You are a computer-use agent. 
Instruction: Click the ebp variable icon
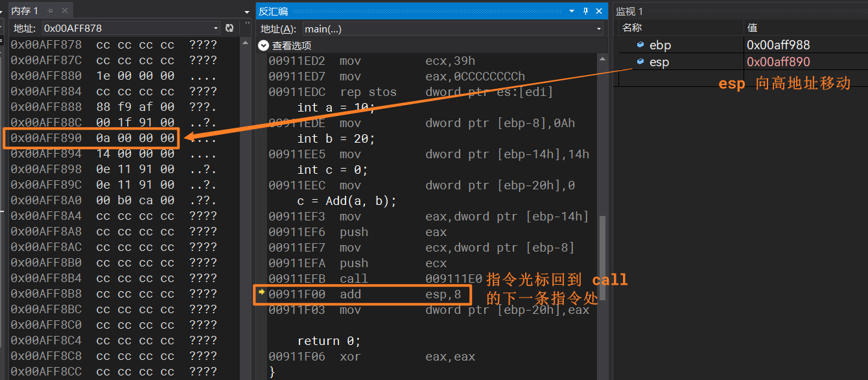[x=640, y=45]
